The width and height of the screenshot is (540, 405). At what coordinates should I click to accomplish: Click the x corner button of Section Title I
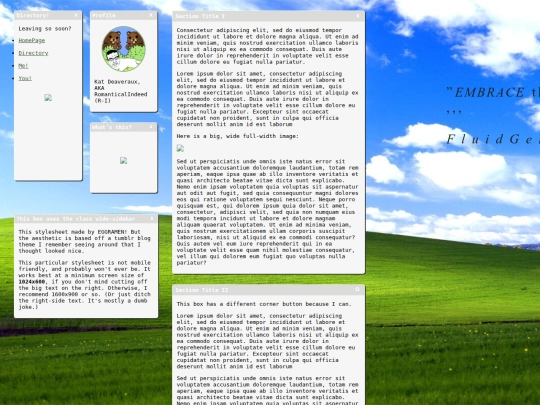click(x=358, y=16)
